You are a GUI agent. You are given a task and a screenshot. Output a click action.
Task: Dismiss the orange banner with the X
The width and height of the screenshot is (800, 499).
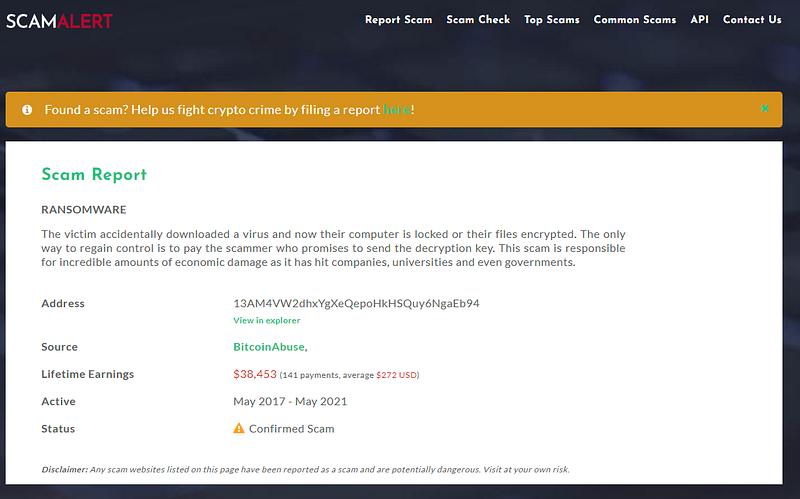click(764, 108)
